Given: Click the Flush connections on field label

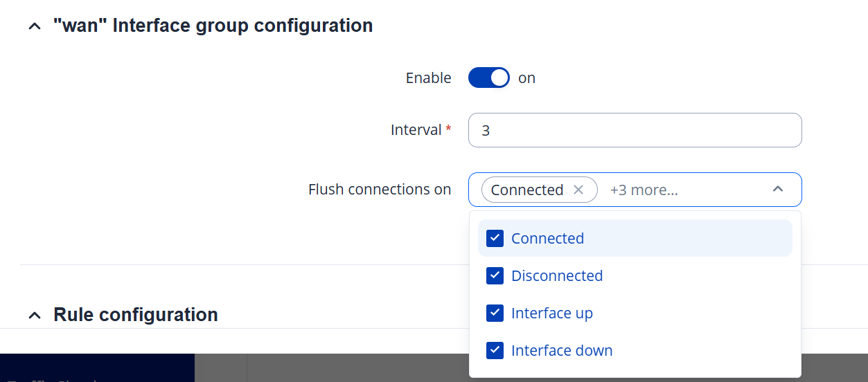Looking at the screenshot, I should coord(380,190).
